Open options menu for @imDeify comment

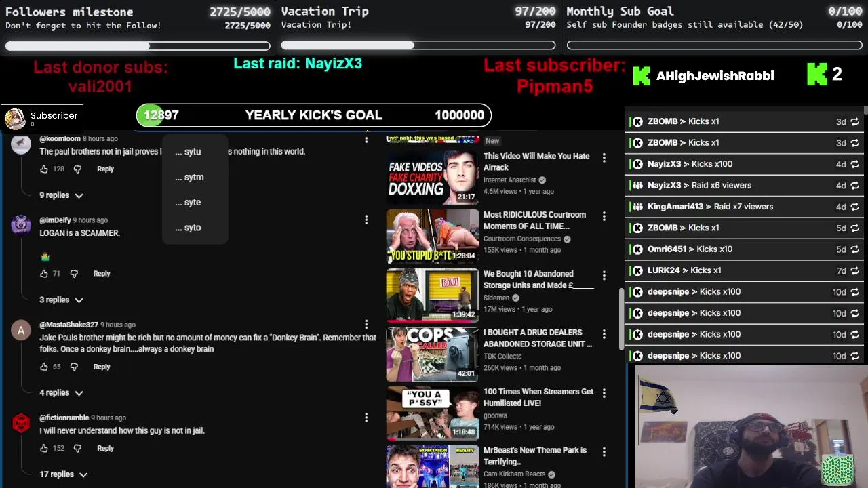[366, 220]
